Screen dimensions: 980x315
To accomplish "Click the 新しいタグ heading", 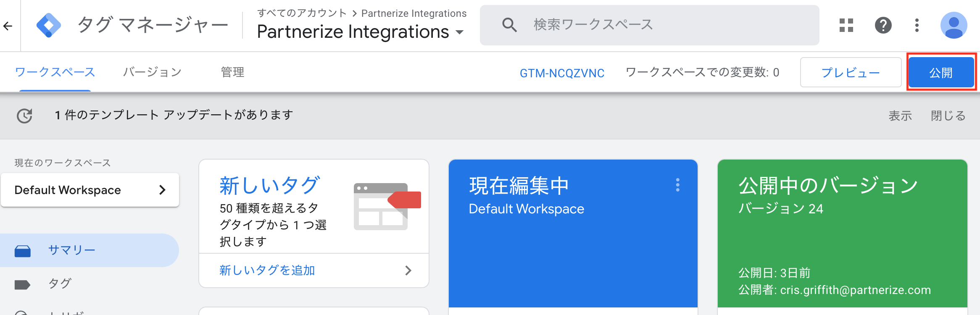I will click(270, 185).
